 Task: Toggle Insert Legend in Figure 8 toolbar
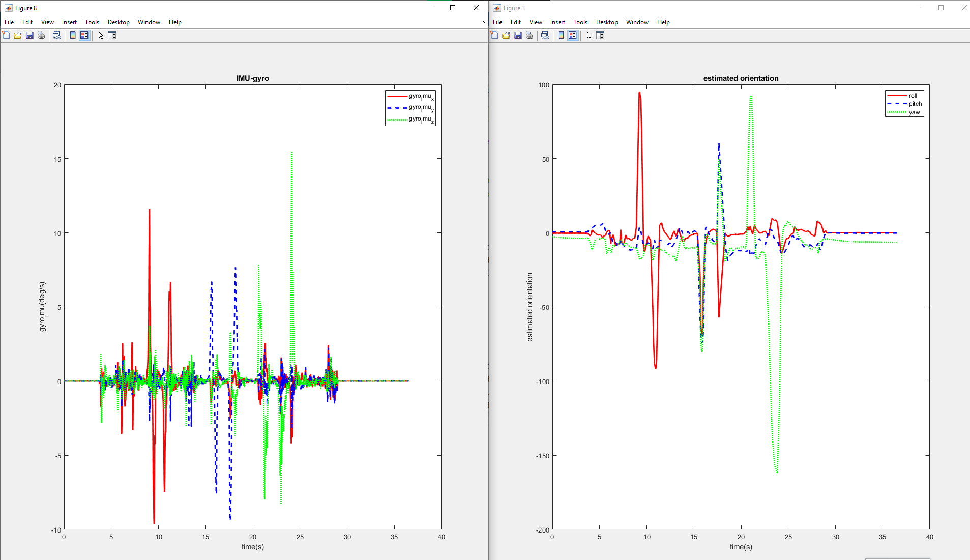coord(84,35)
